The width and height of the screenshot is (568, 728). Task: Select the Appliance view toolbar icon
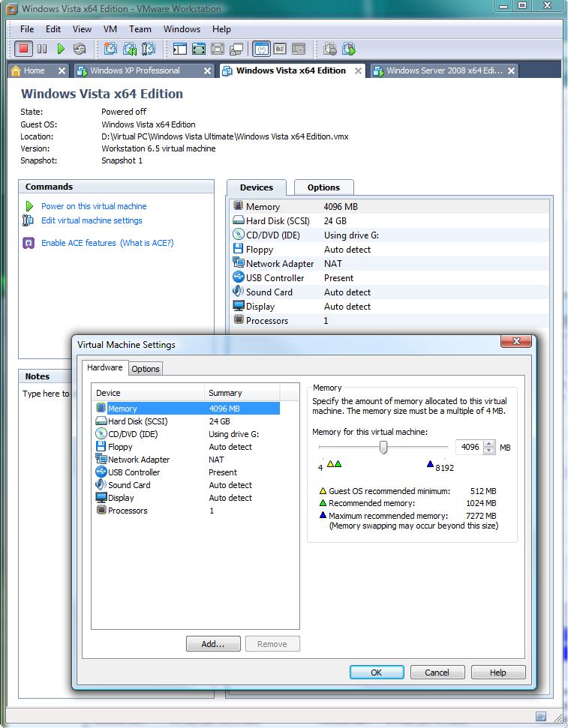[x=280, y=49]
